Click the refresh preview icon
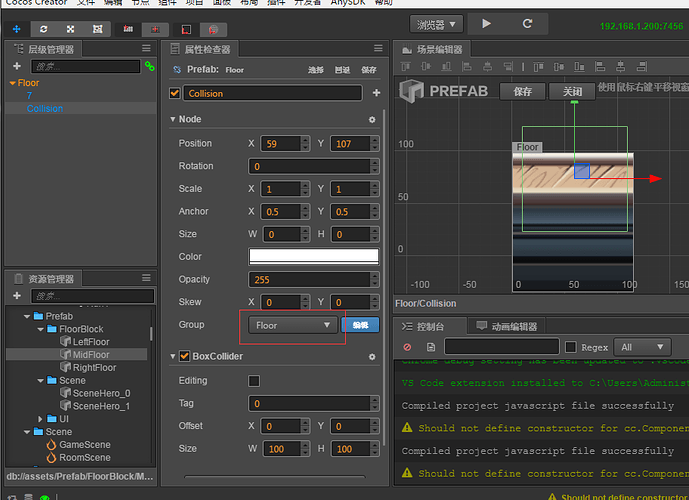 (x=529, y=23)
